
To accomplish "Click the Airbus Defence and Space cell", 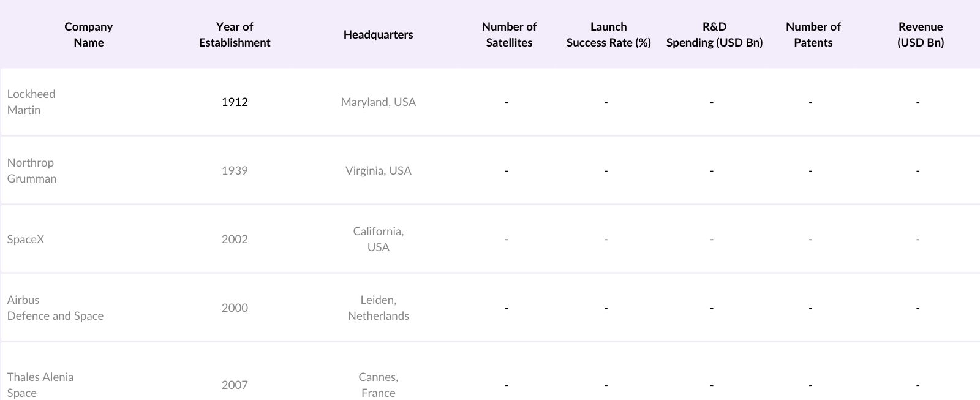I will point(55,308).
